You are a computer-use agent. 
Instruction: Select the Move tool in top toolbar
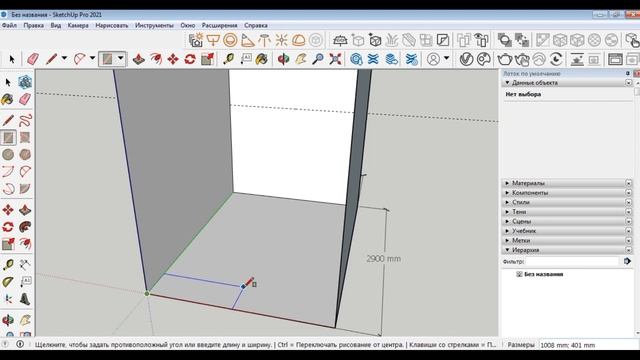173,59
